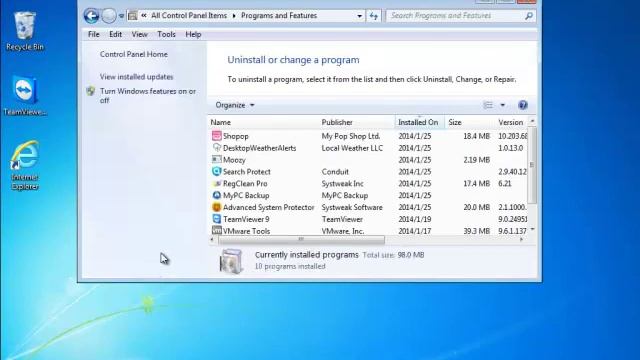This screenshot has width=640, height=360.
Task: Open View installed updates link
Action: coord(136,77)
